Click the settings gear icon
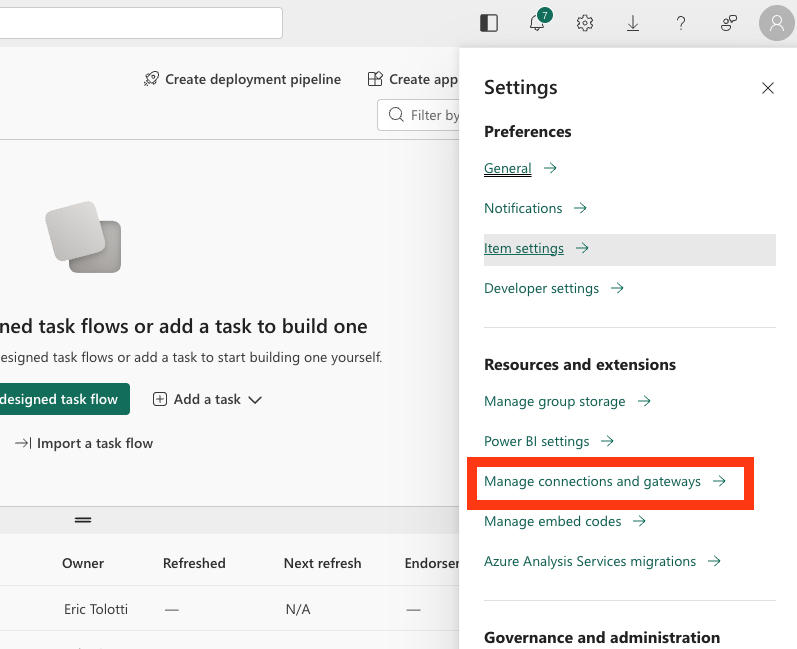The image size is (797, 649). pyautogui.click(x=585, y=23)
